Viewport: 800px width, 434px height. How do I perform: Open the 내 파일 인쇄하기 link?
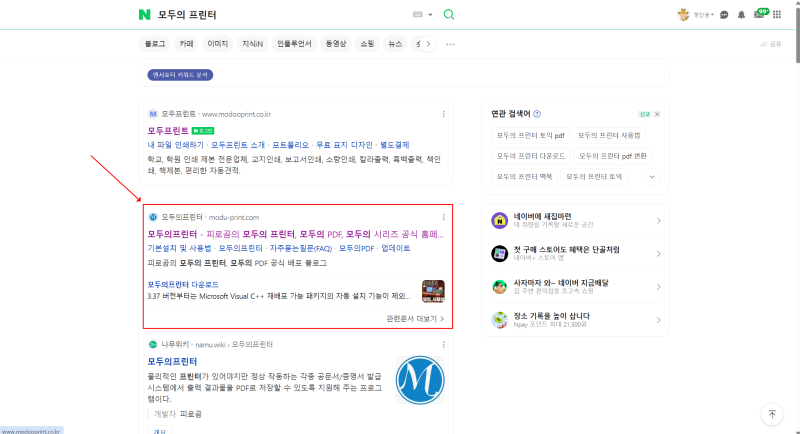point(176,145)
